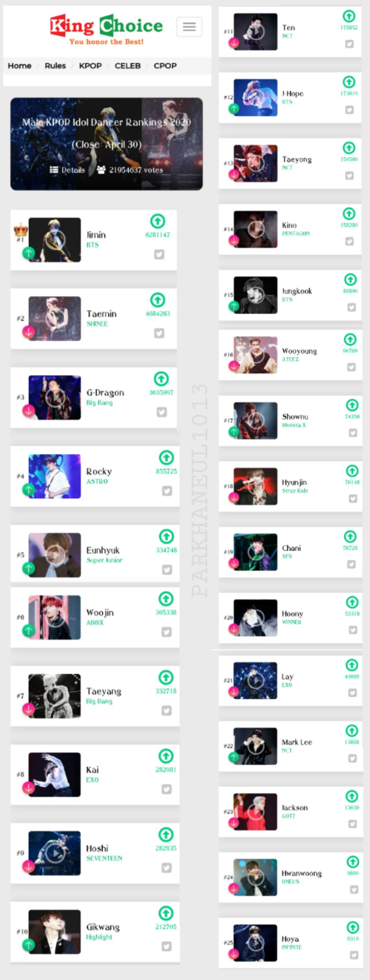Open the hamburger navigation menu
Image resolution: width=370 pixels, height=980 pixels.
click(x=189, y=27)
